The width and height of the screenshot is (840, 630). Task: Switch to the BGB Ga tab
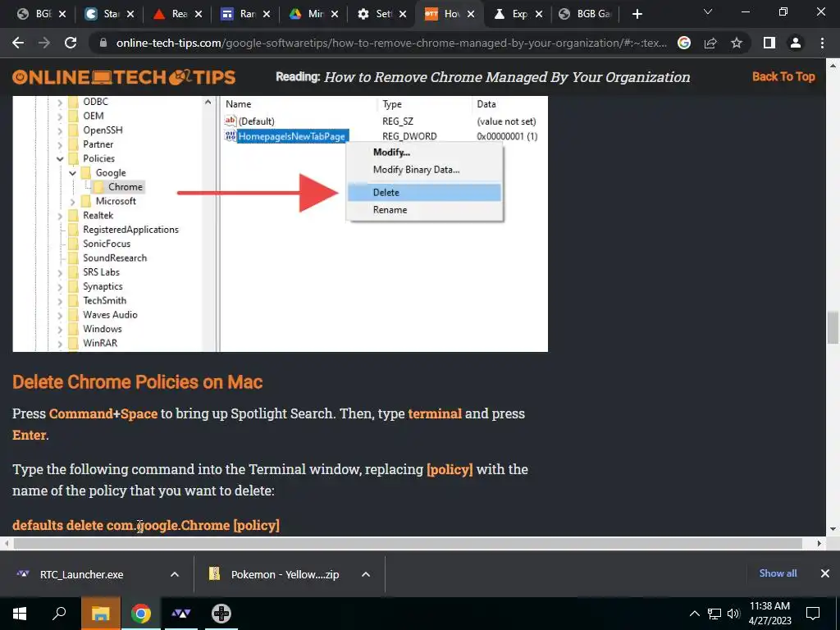[x=585, y=14]
